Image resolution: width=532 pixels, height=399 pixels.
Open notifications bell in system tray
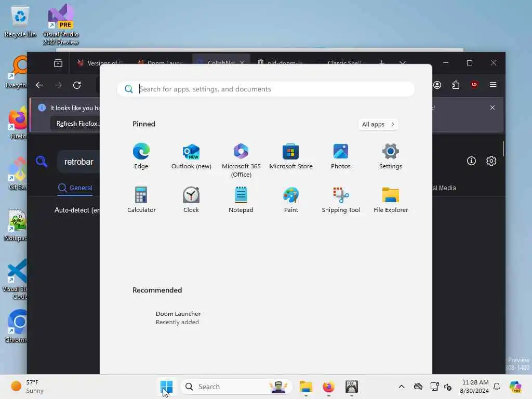[497, 387]
